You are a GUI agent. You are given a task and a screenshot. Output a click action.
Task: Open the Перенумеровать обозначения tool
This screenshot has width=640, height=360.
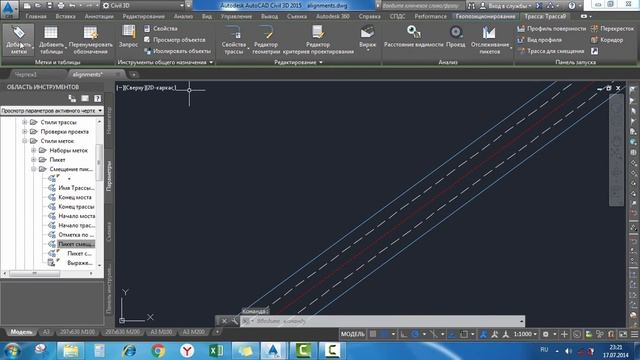click(91, 40)
